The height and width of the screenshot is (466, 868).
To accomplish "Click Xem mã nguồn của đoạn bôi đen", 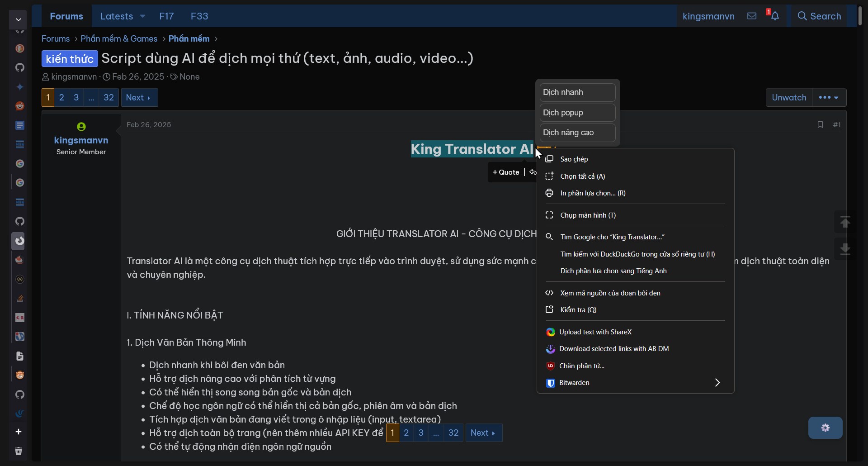I will tap(635, 293).
